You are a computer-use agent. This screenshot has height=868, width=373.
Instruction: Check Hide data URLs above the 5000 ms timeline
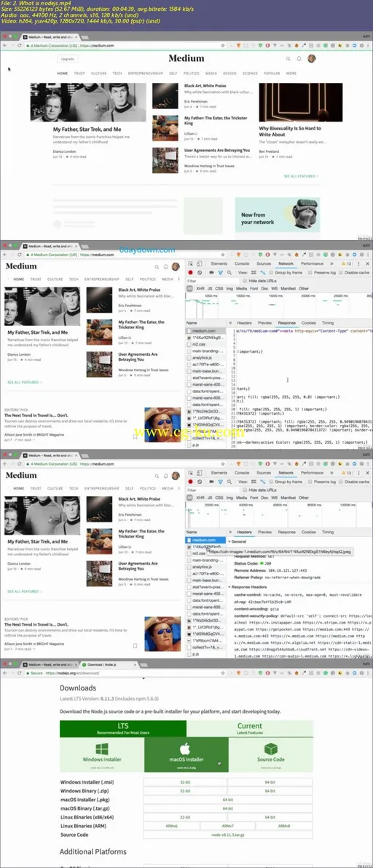247,281
